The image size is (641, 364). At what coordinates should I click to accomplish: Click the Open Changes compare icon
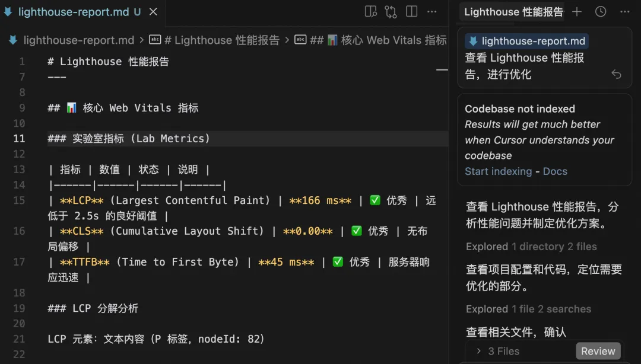[x=391, y=12]
